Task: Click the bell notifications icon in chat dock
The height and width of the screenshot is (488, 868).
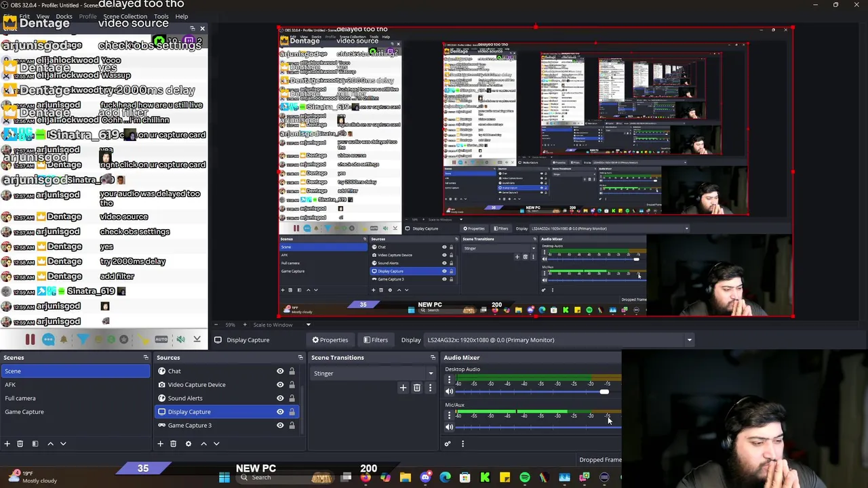Action: click(x=64, y=340)
